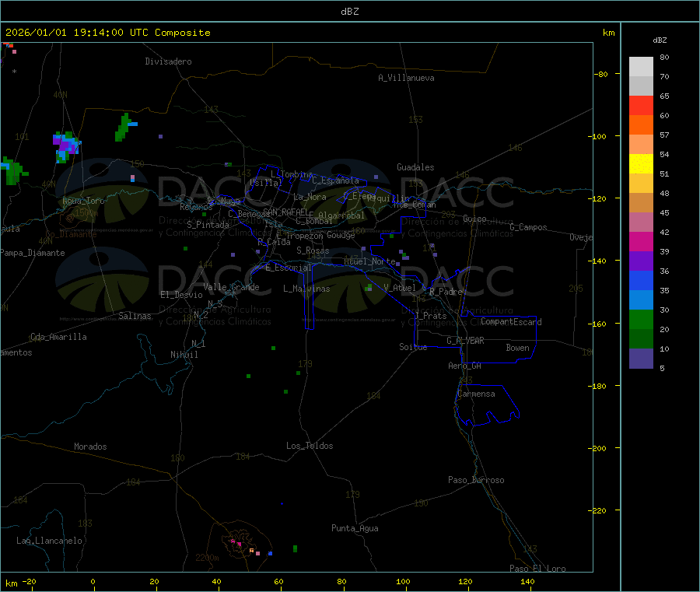Click the yellow 51 dBZ legend swatch

click(641, 163)
